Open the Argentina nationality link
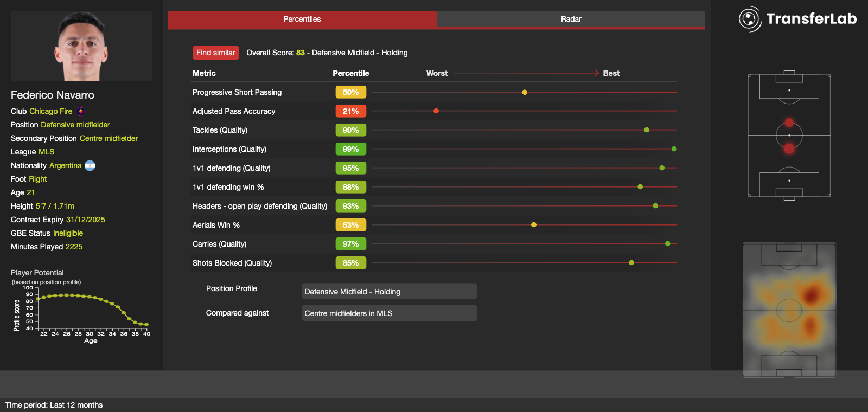 (x=65, y=165)
